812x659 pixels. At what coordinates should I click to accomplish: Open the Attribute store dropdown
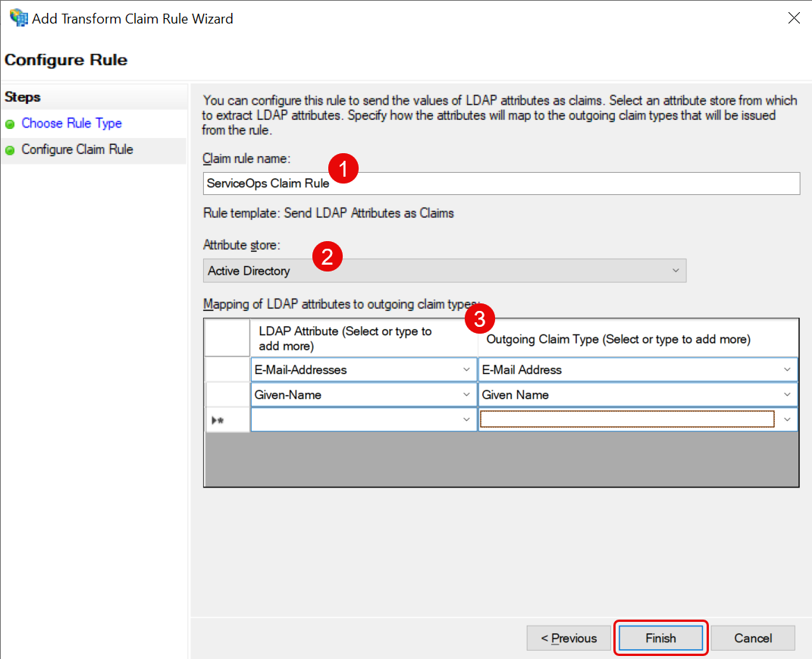444,271
